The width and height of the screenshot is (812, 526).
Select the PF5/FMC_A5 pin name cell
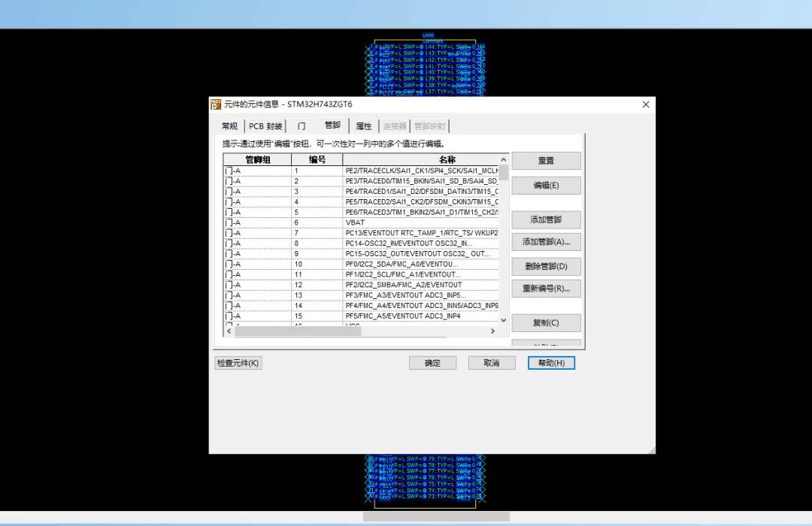coord(420,316)
